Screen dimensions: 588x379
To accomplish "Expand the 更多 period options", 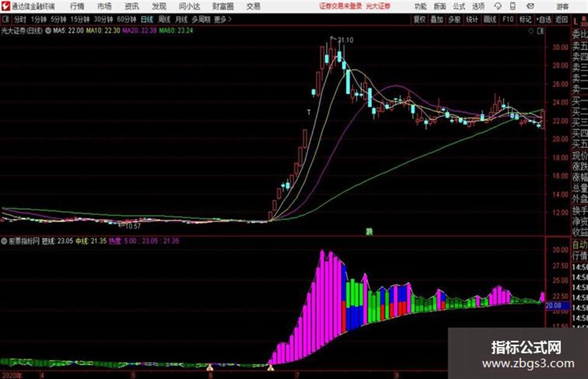I will [223, 19].
